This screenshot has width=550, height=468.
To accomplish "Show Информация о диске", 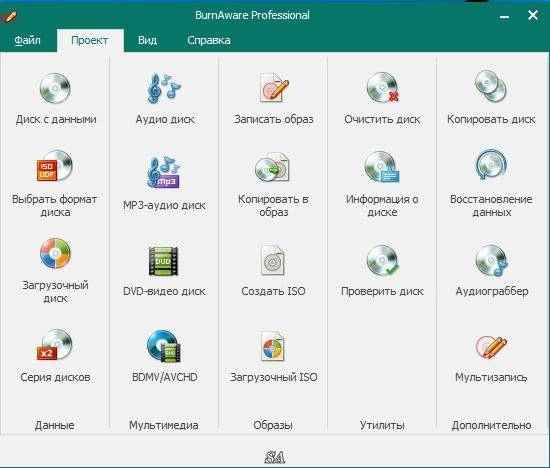I will click(x=382, y=184).
